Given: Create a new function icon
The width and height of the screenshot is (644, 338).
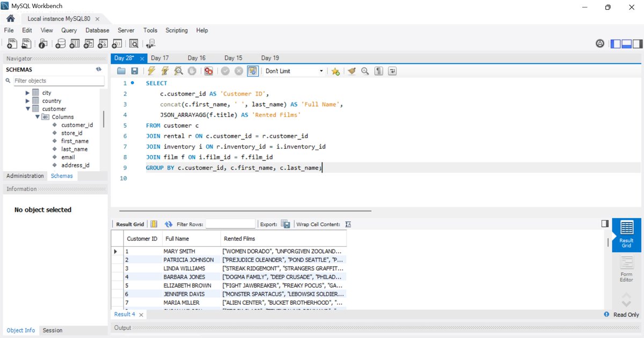Looking at the screenshot, I should [116, 44].
